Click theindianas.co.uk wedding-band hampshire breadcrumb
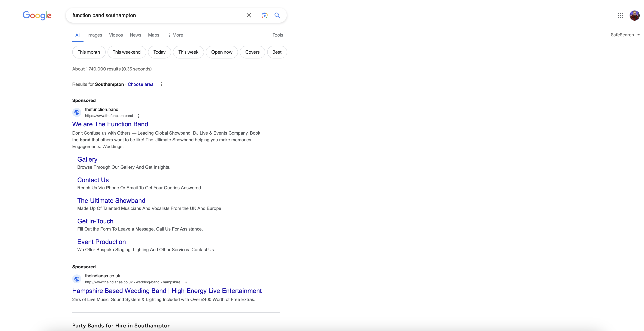 click(132, 282)
